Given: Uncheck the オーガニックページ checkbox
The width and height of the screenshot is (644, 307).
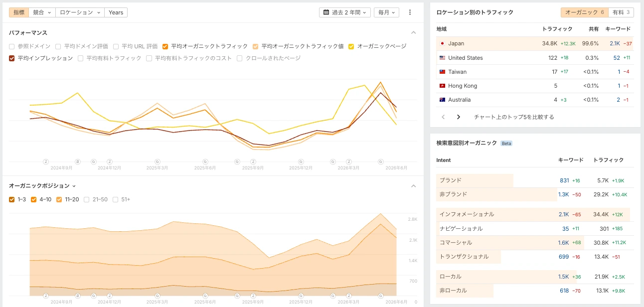Looking at the screenshot, I should pos(351,46).
